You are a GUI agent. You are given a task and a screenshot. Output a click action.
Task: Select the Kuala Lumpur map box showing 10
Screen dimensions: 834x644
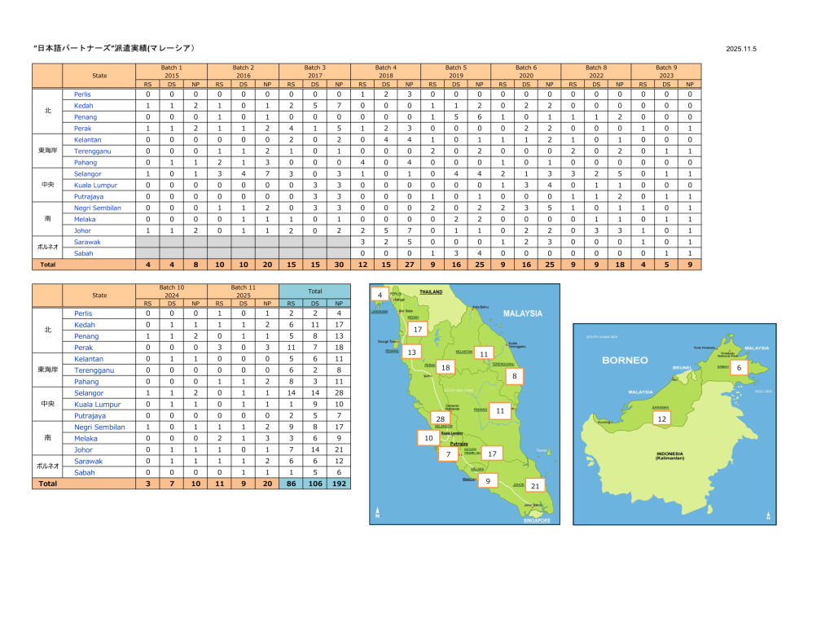tap(428, 438)
